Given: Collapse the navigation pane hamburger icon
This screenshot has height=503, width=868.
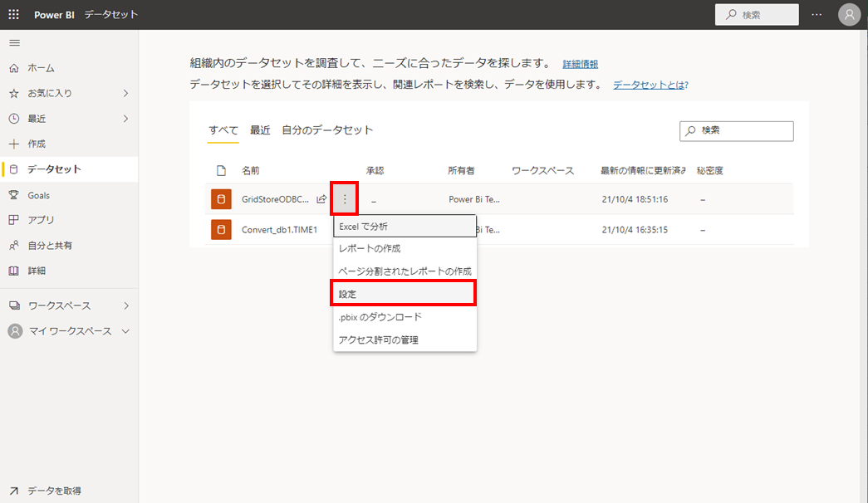Looking at the screenshot, I should click(x=14, y=42).
